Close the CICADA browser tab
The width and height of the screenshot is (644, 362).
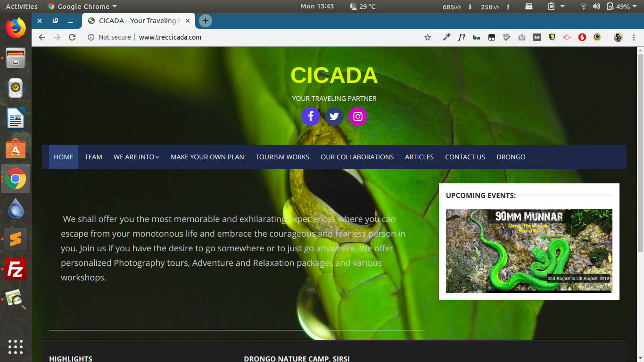tap(188, 21)
